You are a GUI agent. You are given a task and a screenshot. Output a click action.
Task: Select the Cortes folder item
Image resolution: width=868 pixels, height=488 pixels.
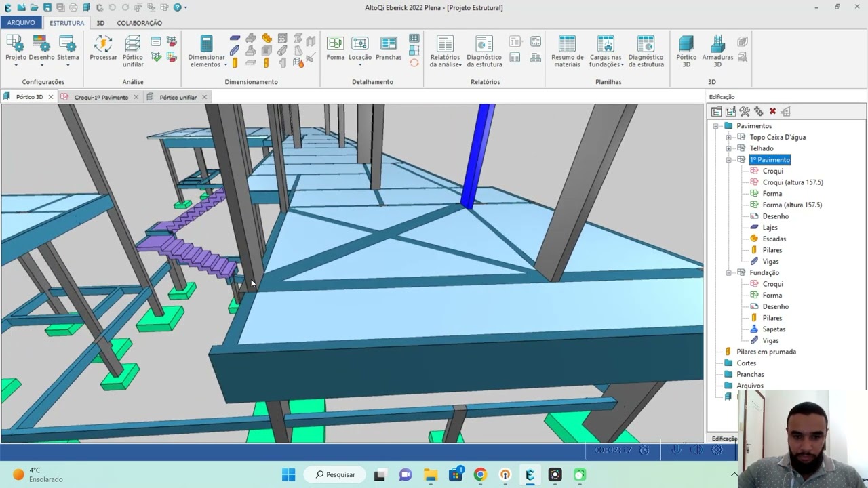point(747,363)
